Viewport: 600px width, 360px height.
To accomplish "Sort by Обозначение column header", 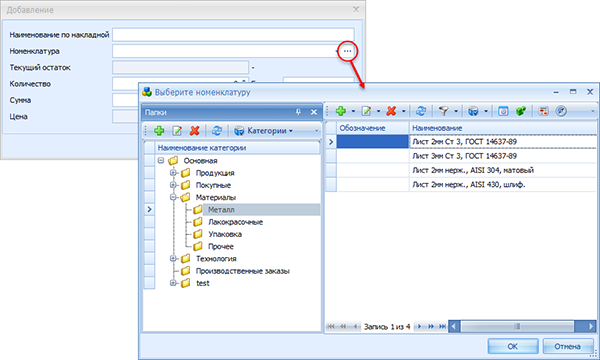I will point(373,128).
